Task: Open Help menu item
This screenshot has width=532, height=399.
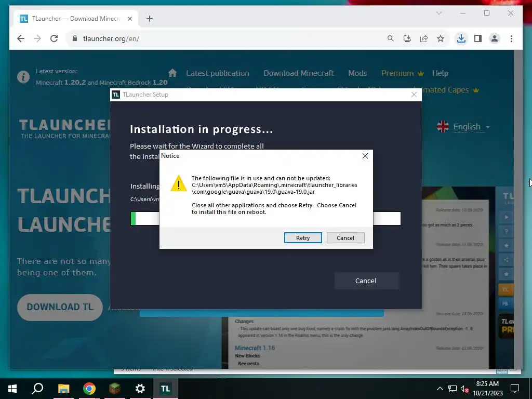Action: [x=440, y=73]
